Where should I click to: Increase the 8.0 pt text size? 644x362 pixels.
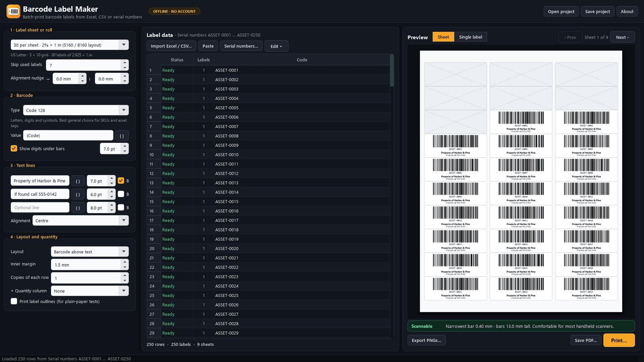[112, 205]
